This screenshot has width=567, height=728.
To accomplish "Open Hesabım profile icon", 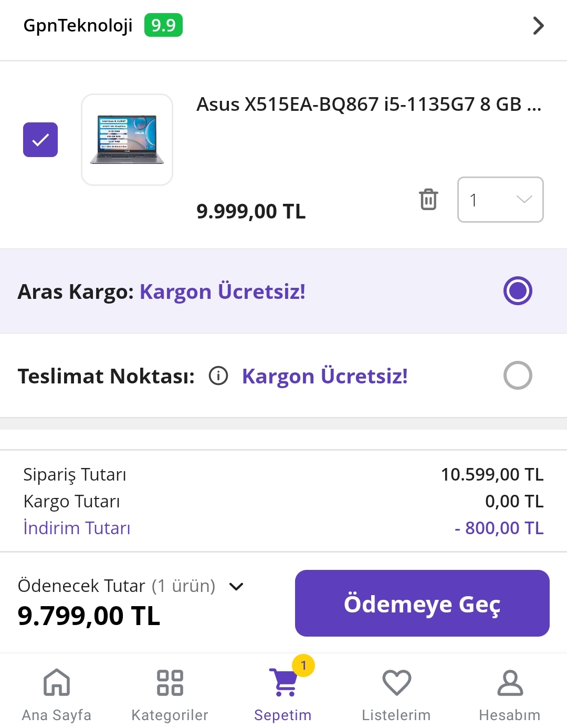I will click(510, 682).
